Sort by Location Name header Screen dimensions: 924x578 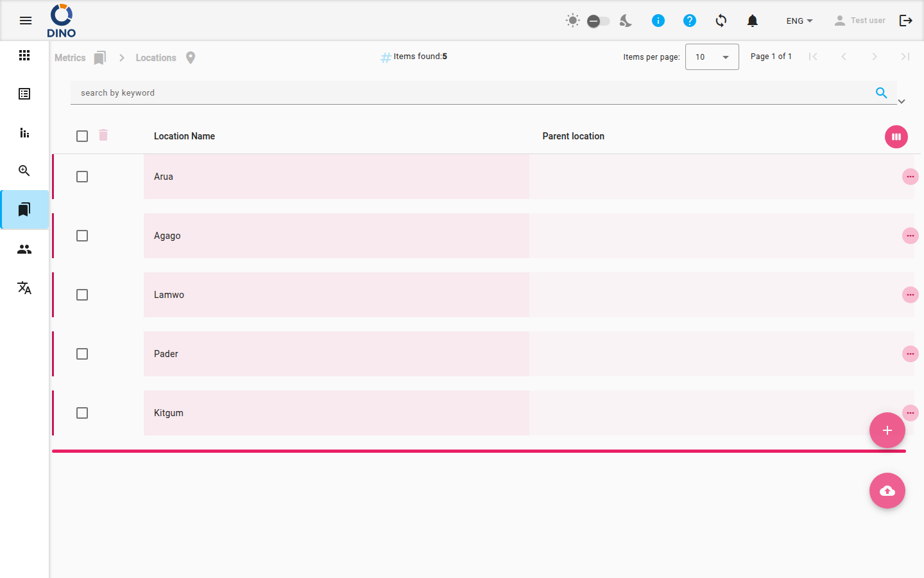(184, 136)
